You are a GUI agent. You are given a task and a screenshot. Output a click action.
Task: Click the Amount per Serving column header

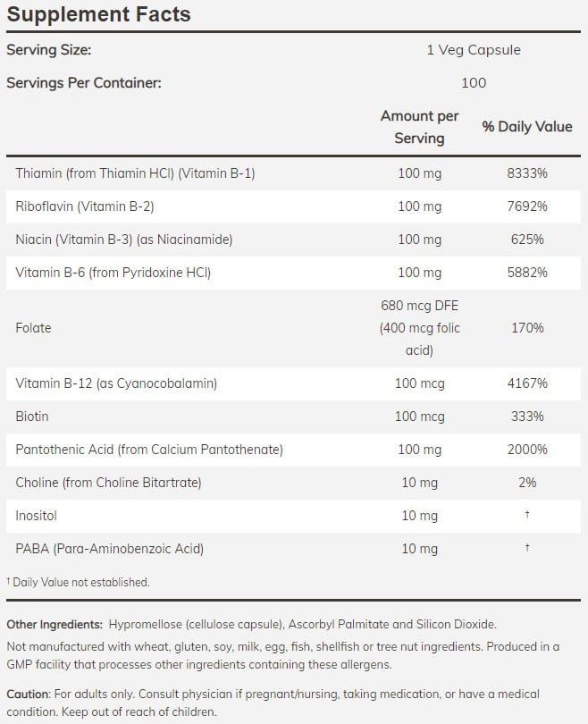pos(419,127)
